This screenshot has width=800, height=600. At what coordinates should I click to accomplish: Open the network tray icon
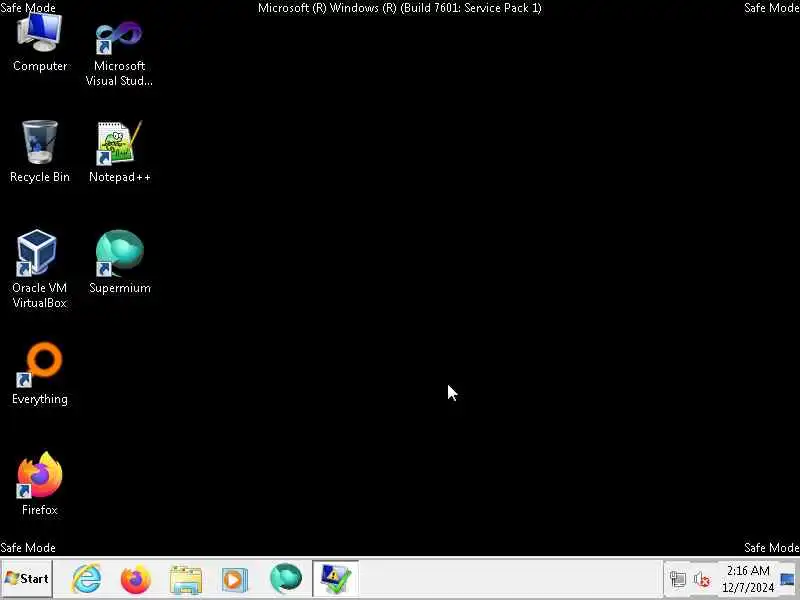click(678, 579)
